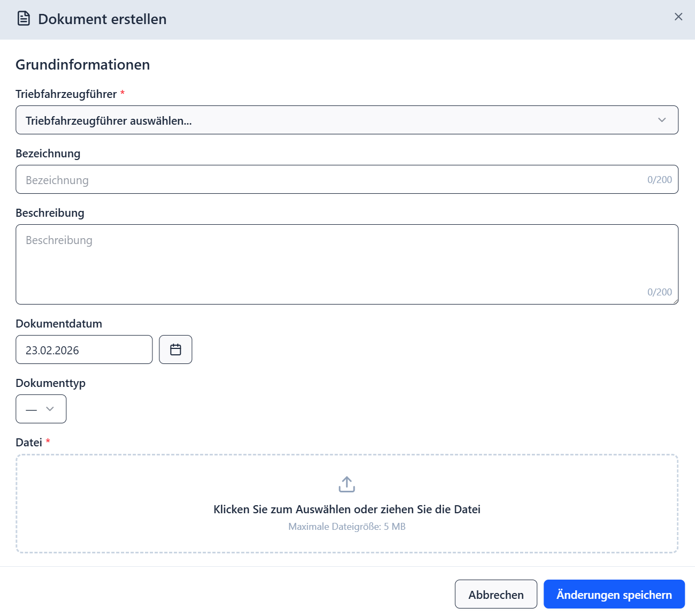Open the calendar date picker
Image resolution: width=695 pixels, height=616 pixels.
[175, 350]
